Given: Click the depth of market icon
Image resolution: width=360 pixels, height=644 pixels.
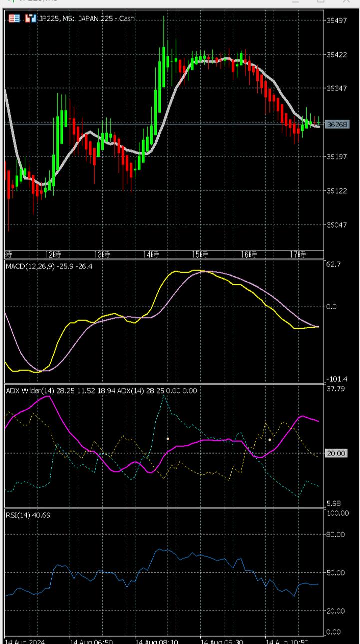Looking at the screenshot, I should [x=31, y=19].
